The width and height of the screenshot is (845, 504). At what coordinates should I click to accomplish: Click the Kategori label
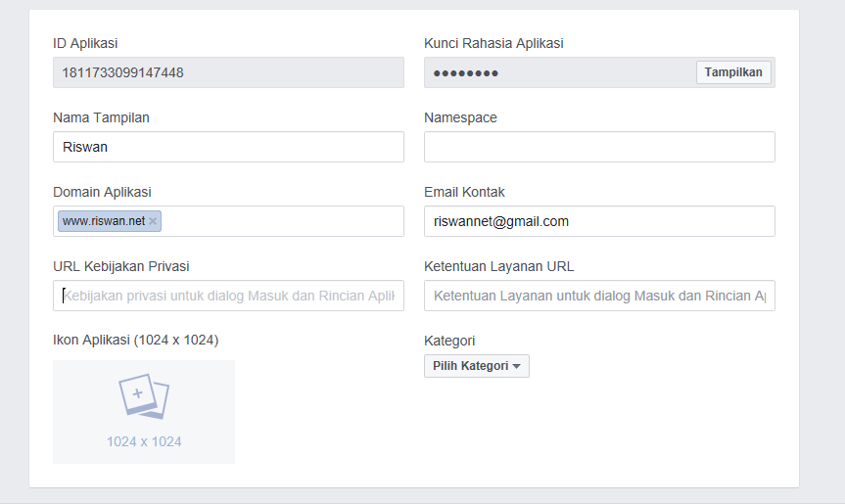(x=449, y=341)
